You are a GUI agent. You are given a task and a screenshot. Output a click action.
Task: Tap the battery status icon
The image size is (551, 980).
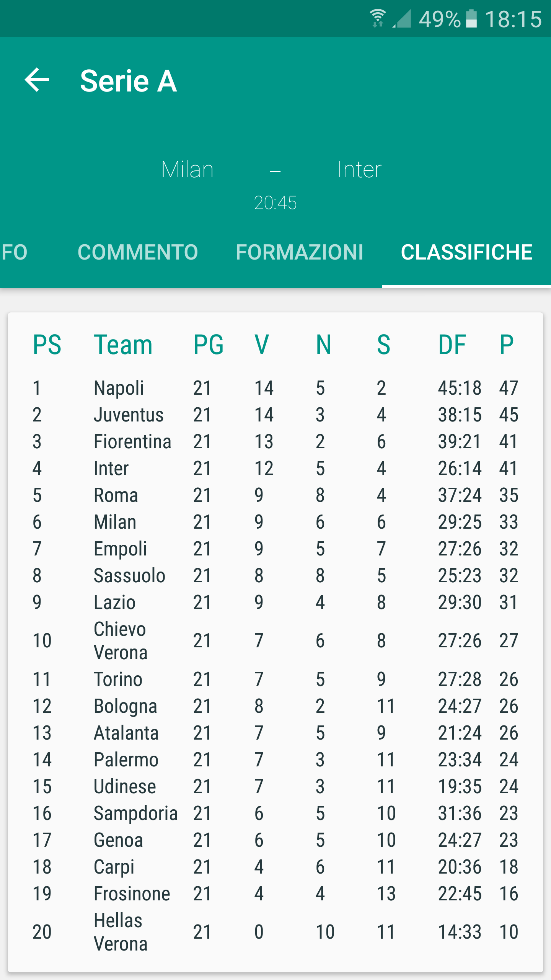(471, 19)
